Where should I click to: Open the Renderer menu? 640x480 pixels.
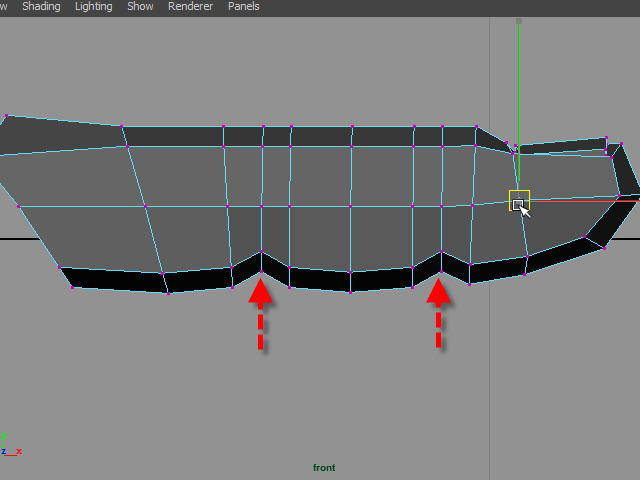pos(190,7)
